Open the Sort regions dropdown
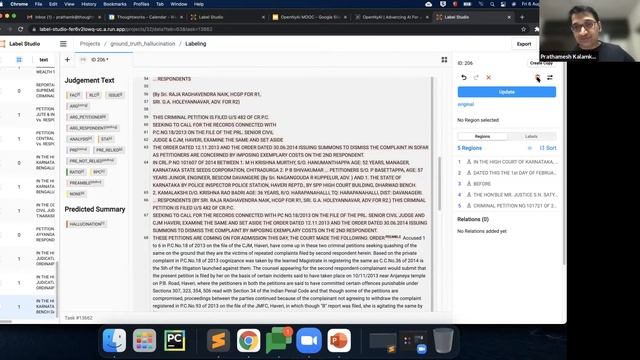 point(548,148)
